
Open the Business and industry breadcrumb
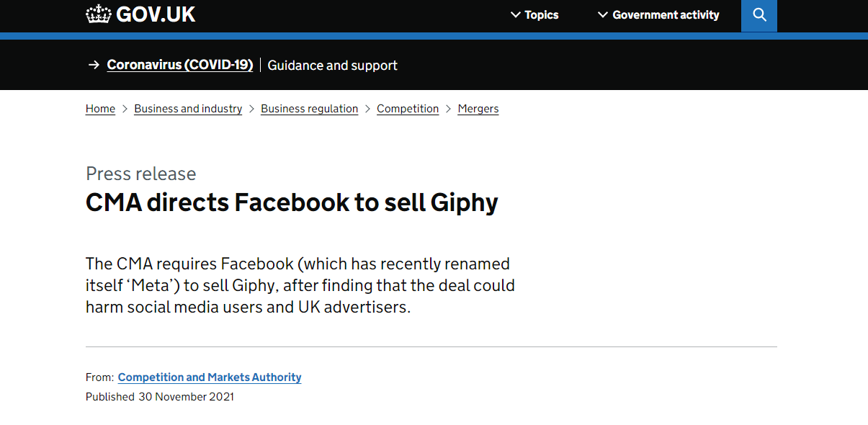pyautogui.click(x=188, y=109)
